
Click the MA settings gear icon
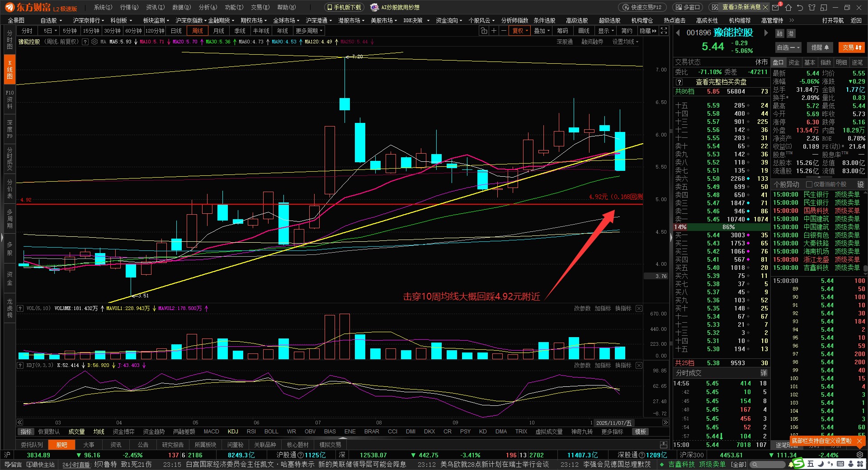point(94,42)
